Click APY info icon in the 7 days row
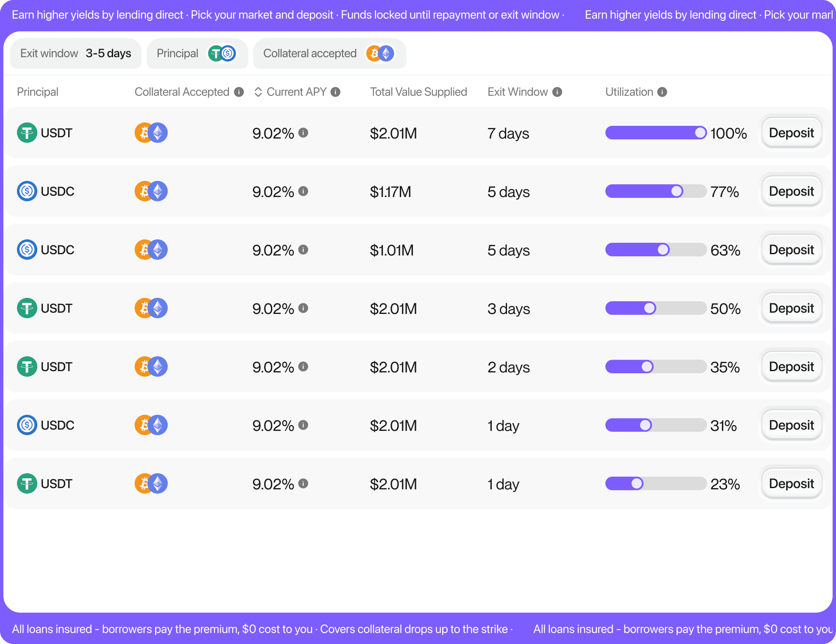This screenshot has width=836, height=644. pos(303,133)
